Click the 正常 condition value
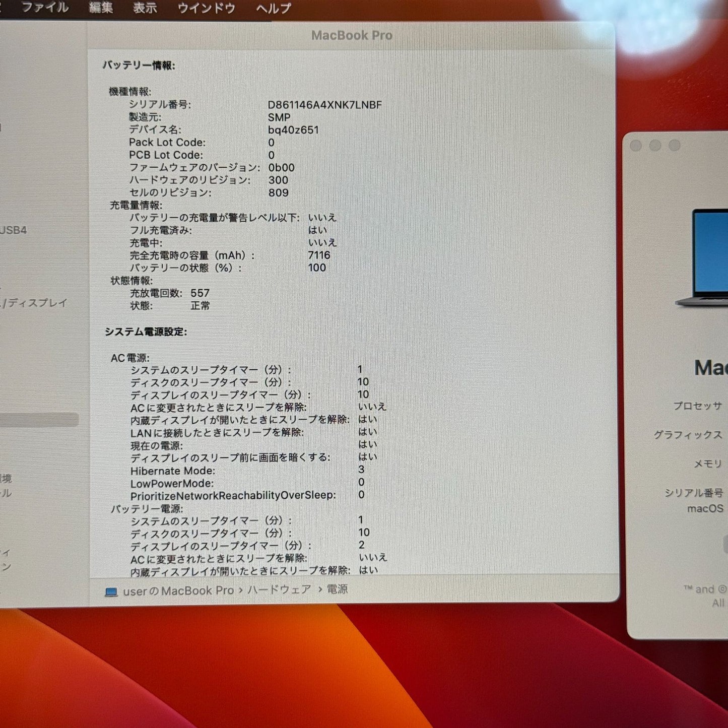The height and width of the screenshot is (728, 728). [x=201, y=306]
